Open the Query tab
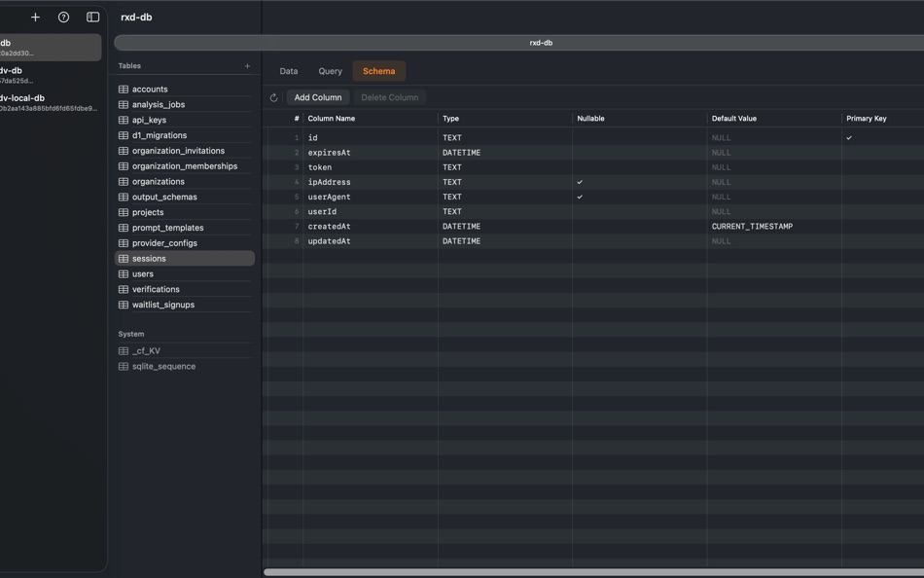This screenshot has width=924, height=578. [330, 71]
